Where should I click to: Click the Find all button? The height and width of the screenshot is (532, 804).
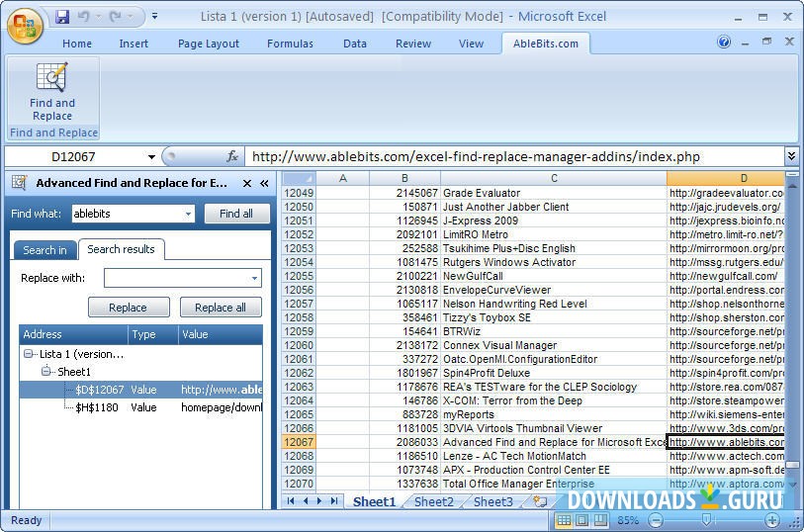(236, 214)
